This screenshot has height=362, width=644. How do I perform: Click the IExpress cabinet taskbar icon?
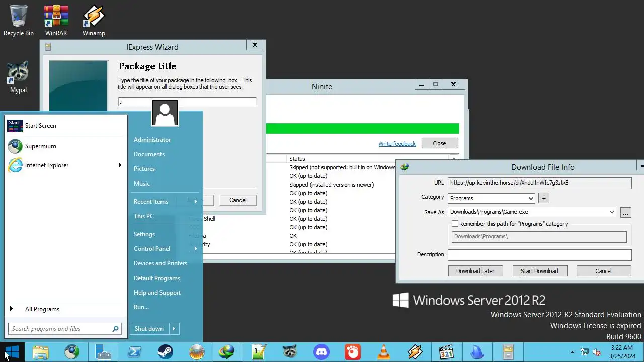507,352
